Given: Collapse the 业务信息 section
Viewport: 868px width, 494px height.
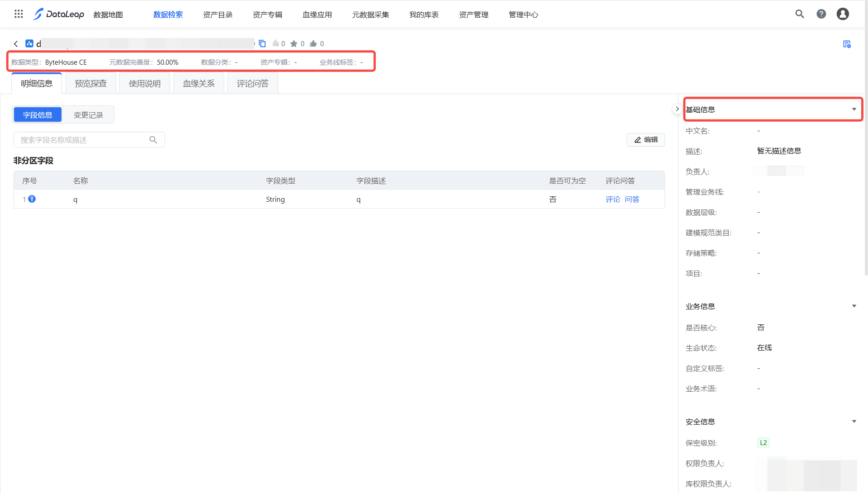Looking at the screenshot, I should (854, 306).
